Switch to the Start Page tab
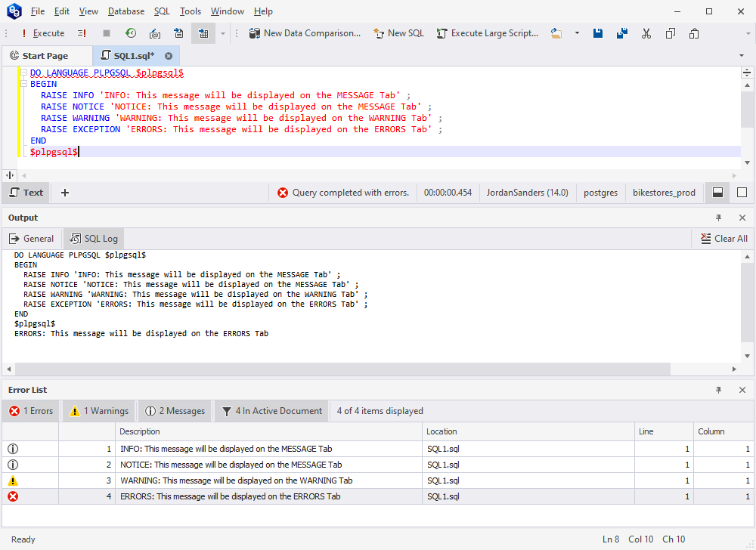The image size is (756, 550). [46, 56]
